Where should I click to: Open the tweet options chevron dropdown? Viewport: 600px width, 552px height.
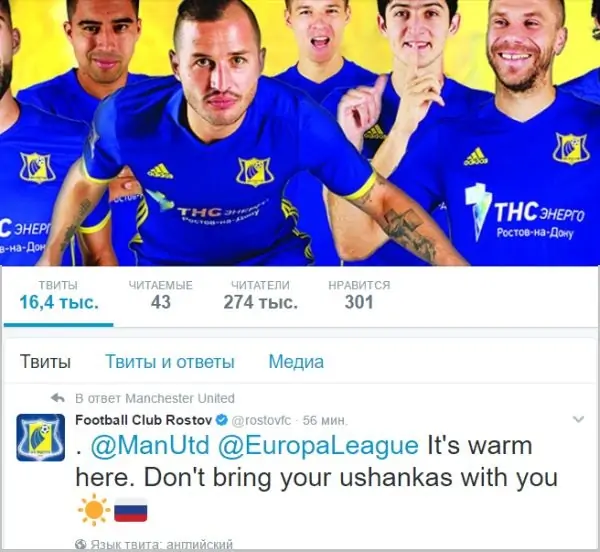point(578,419)
